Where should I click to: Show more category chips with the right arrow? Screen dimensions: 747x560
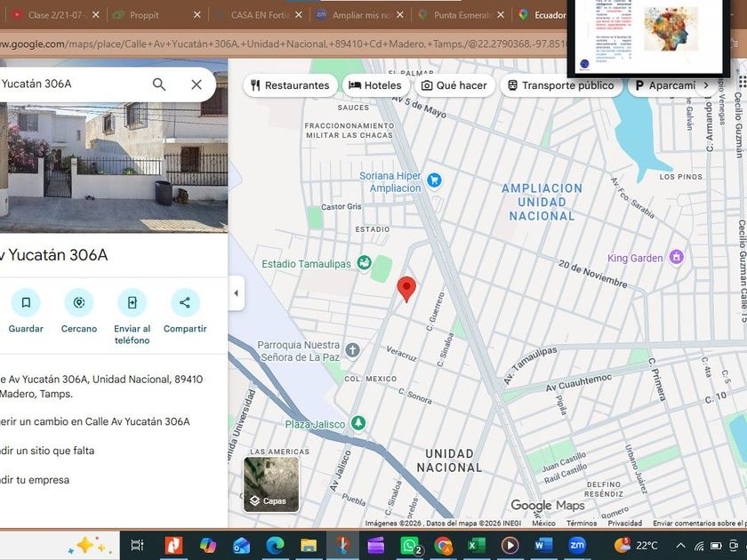coord(706,85)
